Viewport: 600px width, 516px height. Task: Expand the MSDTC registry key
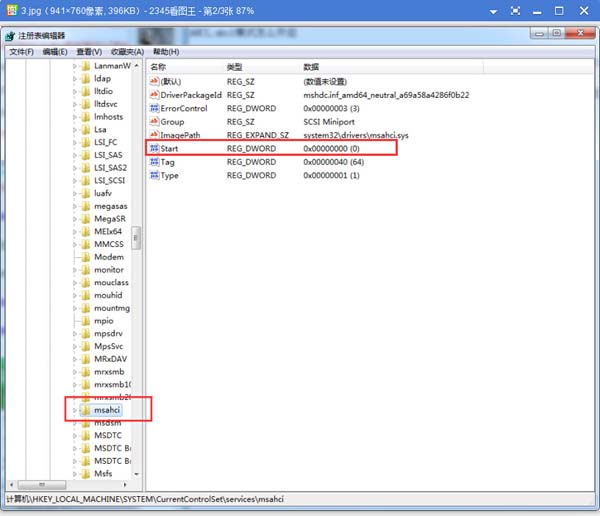[75, 436]
